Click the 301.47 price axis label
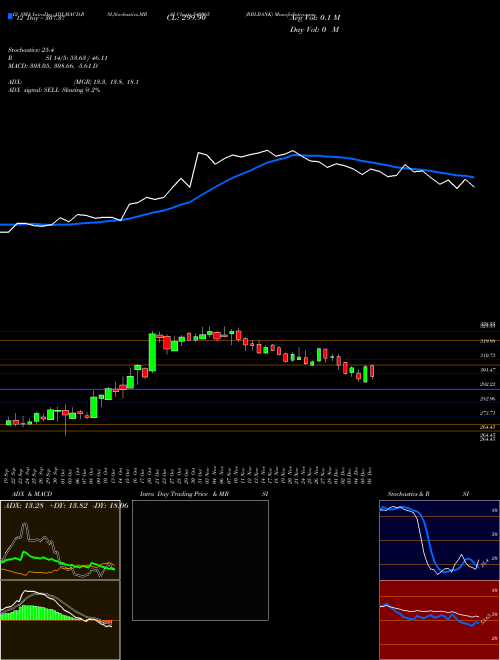 tap(488, 370)
